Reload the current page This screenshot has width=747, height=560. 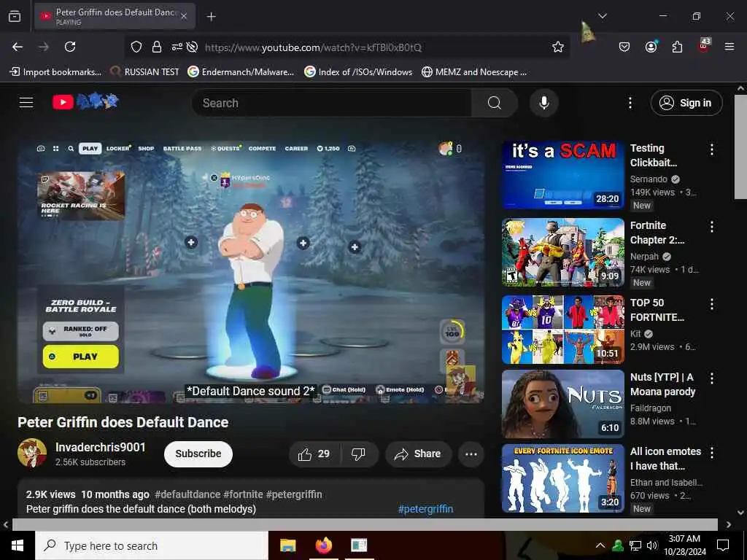coord(70,47)
